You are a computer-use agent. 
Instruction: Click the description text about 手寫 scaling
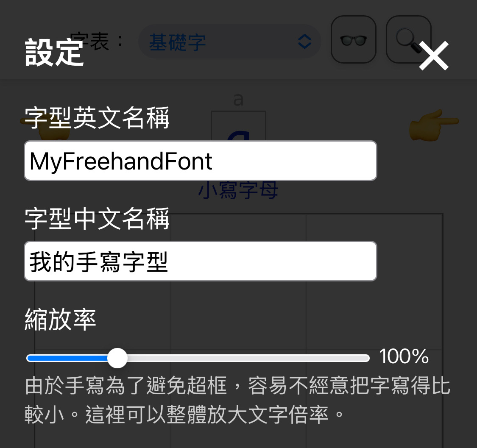point(237,400)
